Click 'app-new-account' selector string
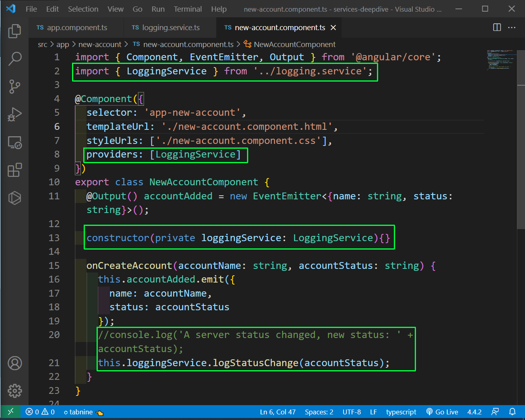The width and height of the screenshot is (525, 420). click(192, 113)
